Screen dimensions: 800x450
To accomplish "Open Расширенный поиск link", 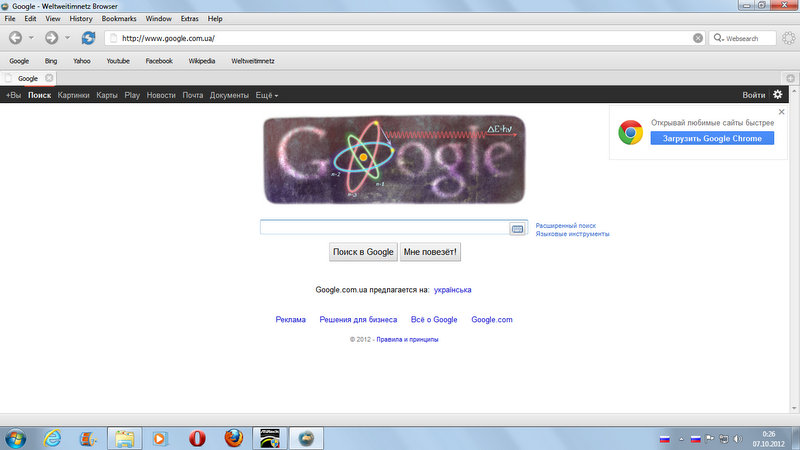I will click(565, 226).
